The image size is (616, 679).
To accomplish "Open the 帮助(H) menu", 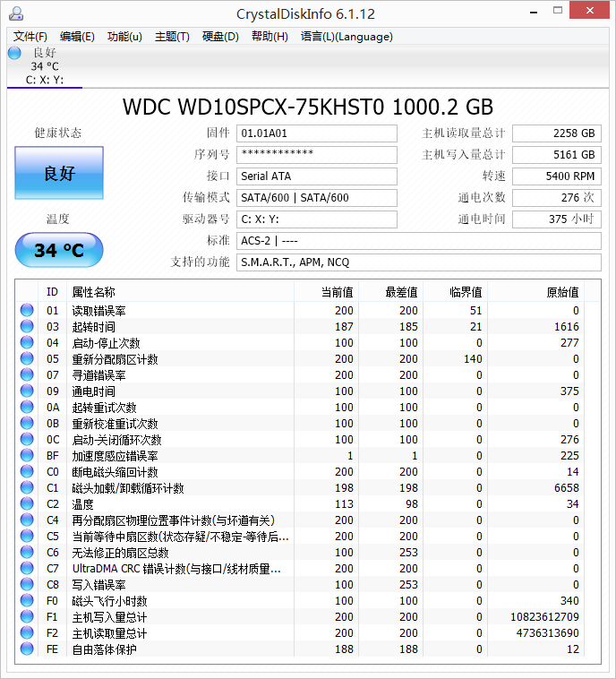I will [x=269, y=37].
